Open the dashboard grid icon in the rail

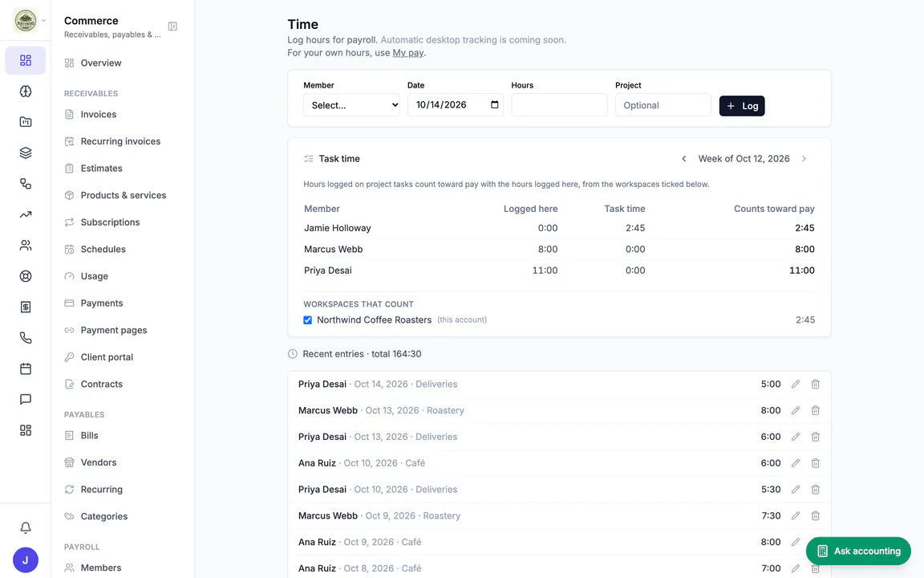pyautogui.click(x=26, y=60)
